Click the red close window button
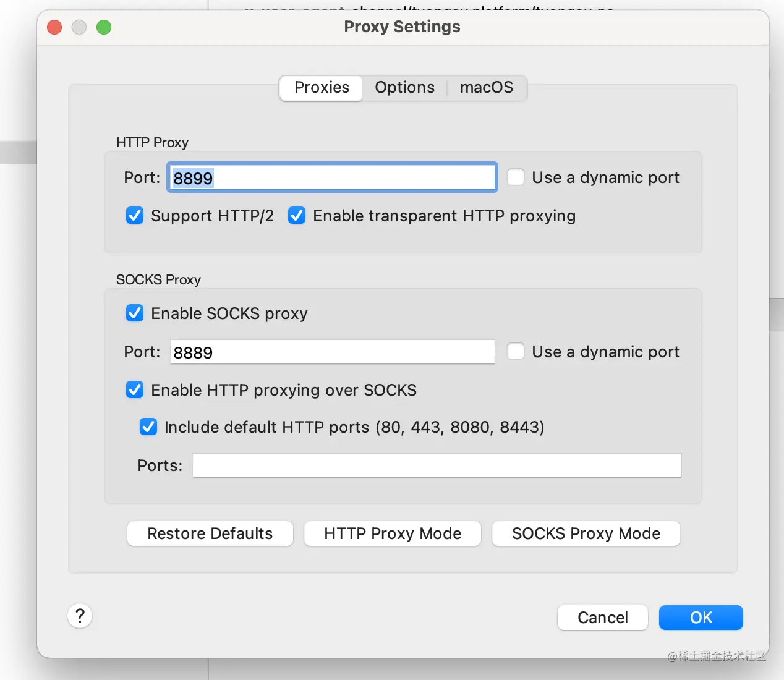Image resolution: width=784 pixels, height=680 pixels. coord(54,27)
